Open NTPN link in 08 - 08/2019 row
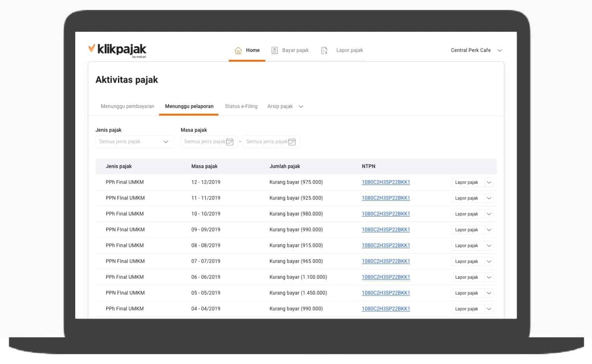This screenshot has height=364, width=592. tap(386, 246)
